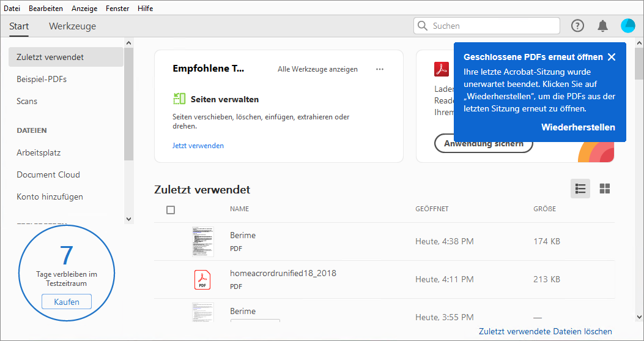
Task: Open the three-dots menu on tools card
Action: tap(380, 69)
